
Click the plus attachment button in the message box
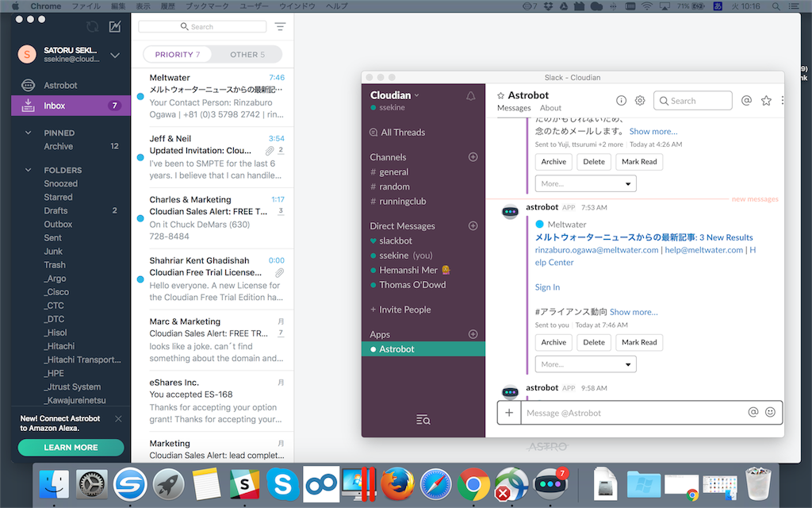[509, 413]
